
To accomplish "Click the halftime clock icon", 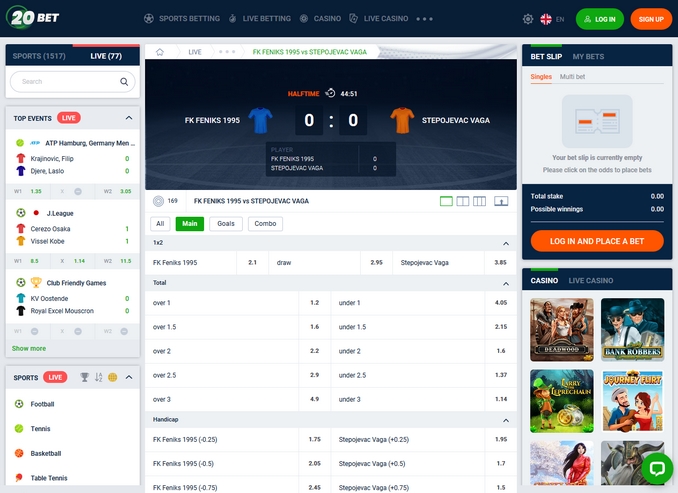I will click(330, 93).
